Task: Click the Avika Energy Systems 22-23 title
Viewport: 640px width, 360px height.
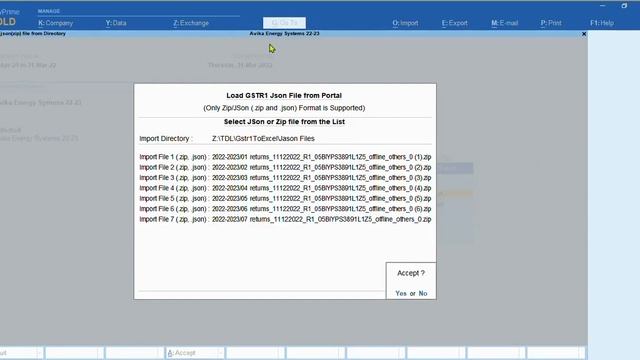Action: [x=284, y=33]
